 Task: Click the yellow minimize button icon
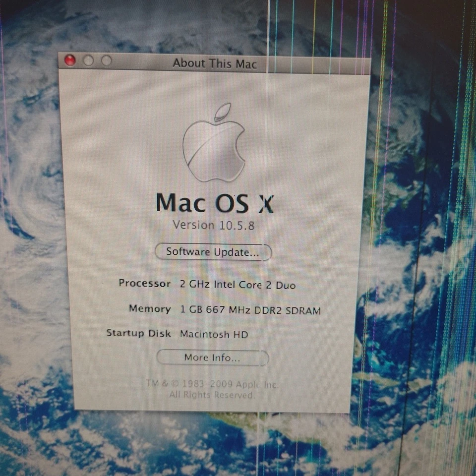(88, 60)
